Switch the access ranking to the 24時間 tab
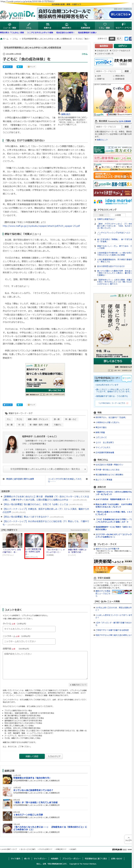134x868 pixels. pos(118,215)
